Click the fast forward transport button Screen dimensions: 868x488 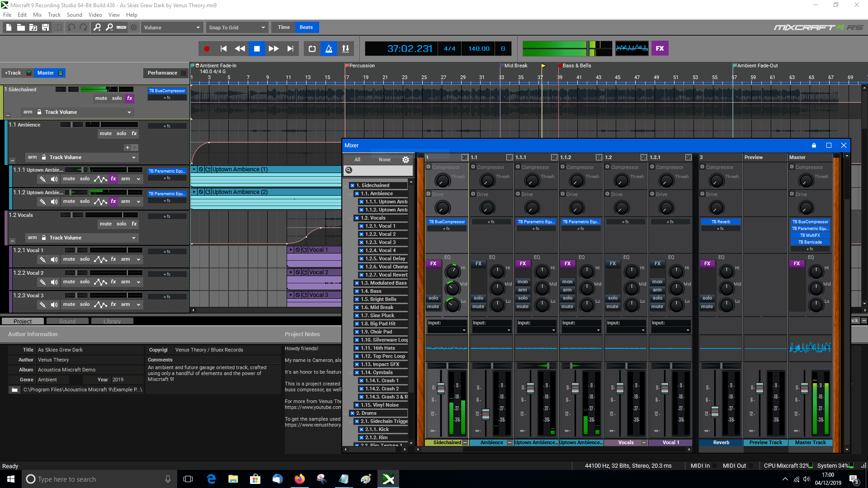coord(274,49)
